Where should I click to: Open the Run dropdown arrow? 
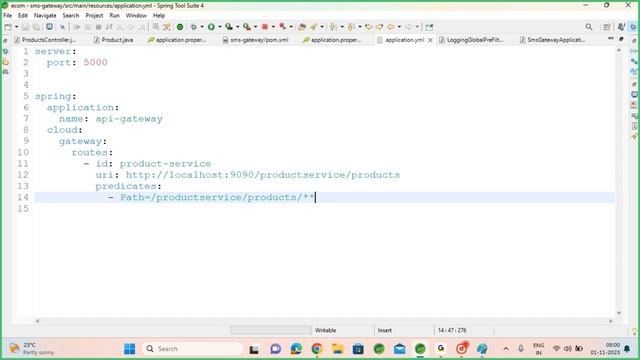pos(220,27)
